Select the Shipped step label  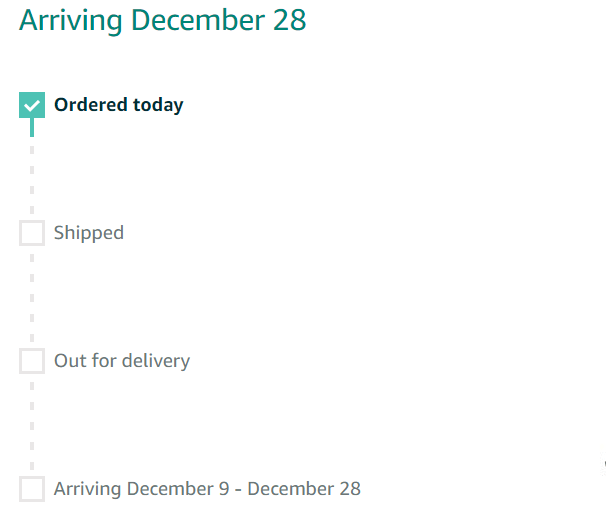(x=89, y=233)
